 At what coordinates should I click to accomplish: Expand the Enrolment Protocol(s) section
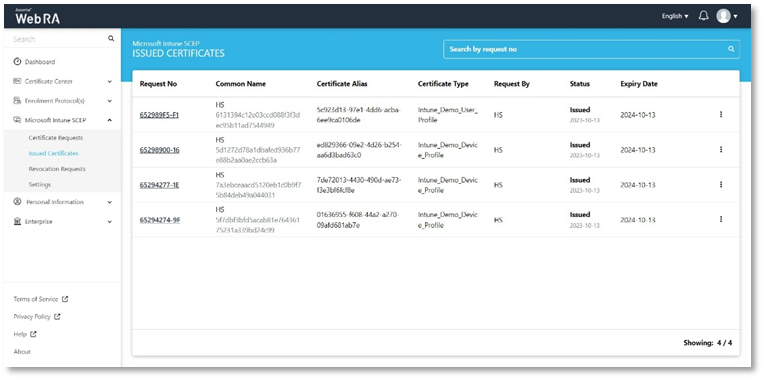62,101
